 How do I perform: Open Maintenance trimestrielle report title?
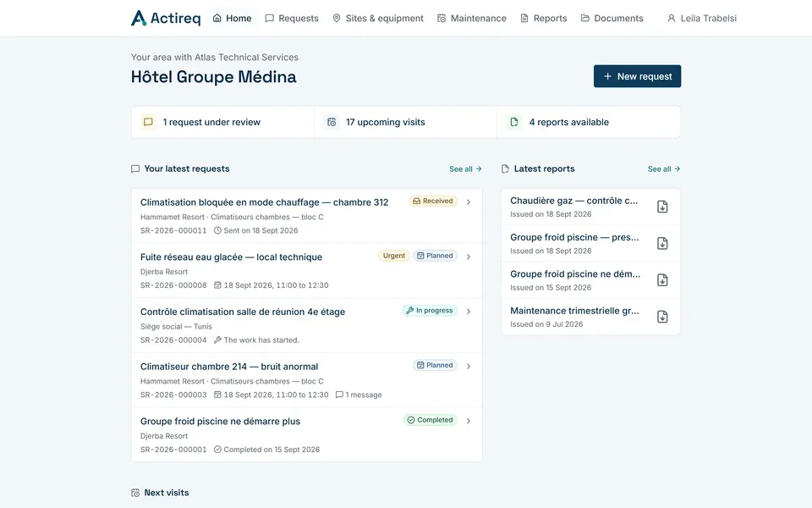tap(574, 311)
